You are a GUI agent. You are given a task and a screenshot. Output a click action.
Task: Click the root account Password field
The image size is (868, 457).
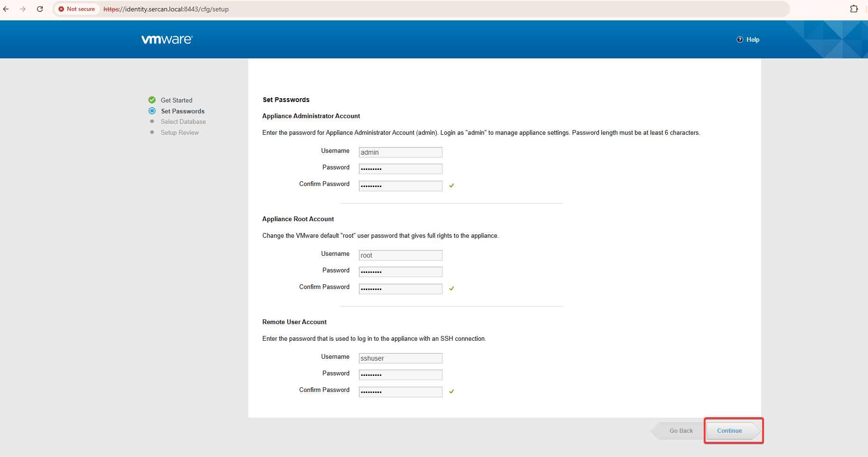pos(400,272)
